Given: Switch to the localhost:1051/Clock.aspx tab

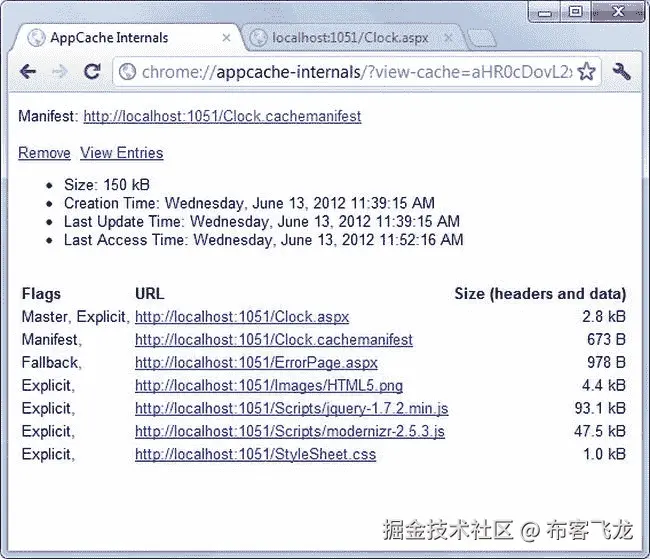Looking at the screenshot, I should [352, 38].
